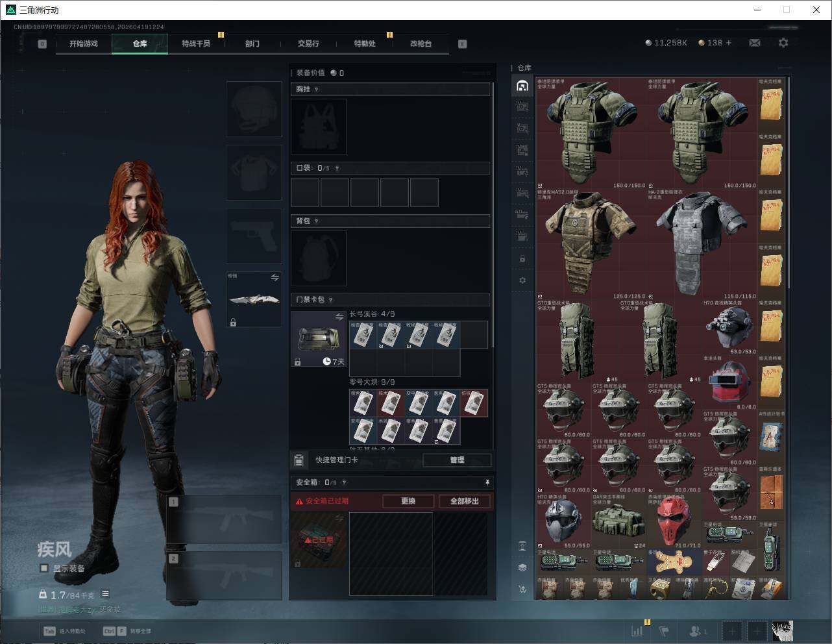The image size is (832, 644).
Task: Click the 全部移出 button
Action: 464,501
